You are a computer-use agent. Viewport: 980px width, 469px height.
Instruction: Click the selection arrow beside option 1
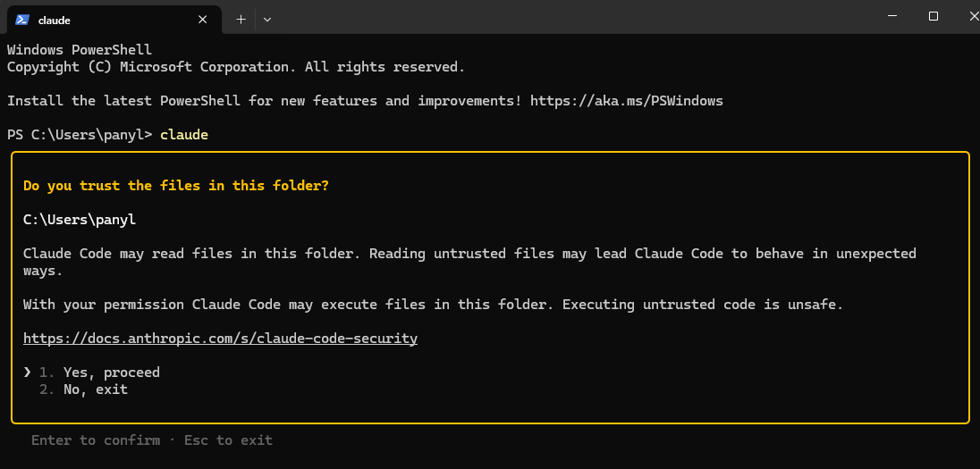27,372
